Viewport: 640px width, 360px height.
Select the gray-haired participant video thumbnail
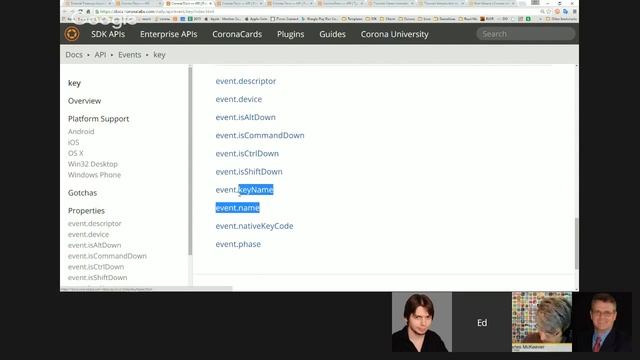[542, 322]
